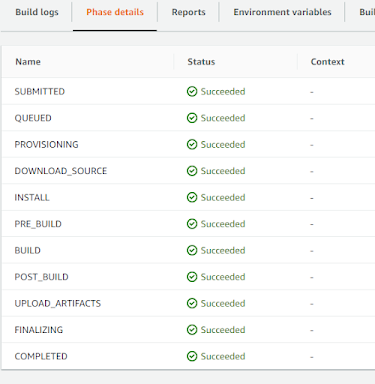Click the DOWNLOAD_SOURCE success checkmark icon
The width and height of the screenshot is (375, 384).
click(x=192, y=171)
